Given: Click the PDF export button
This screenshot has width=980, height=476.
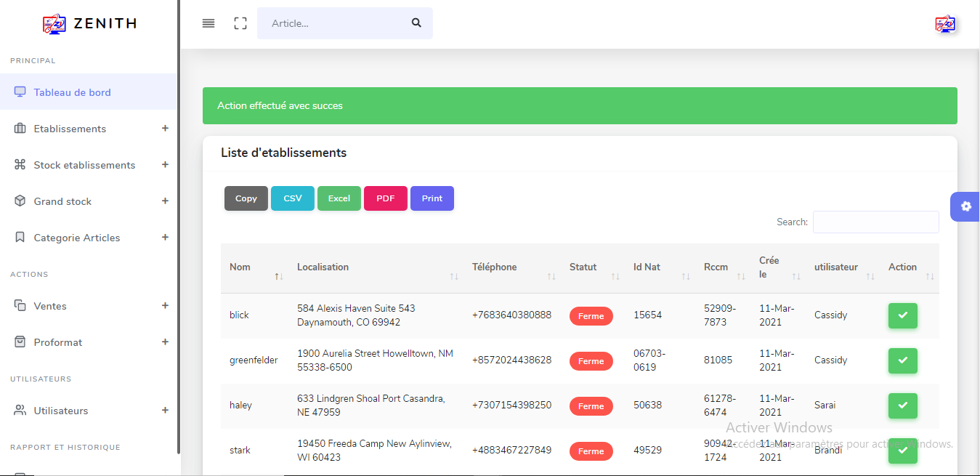Looking at the screenshot, I should click(x=385, y=198).
